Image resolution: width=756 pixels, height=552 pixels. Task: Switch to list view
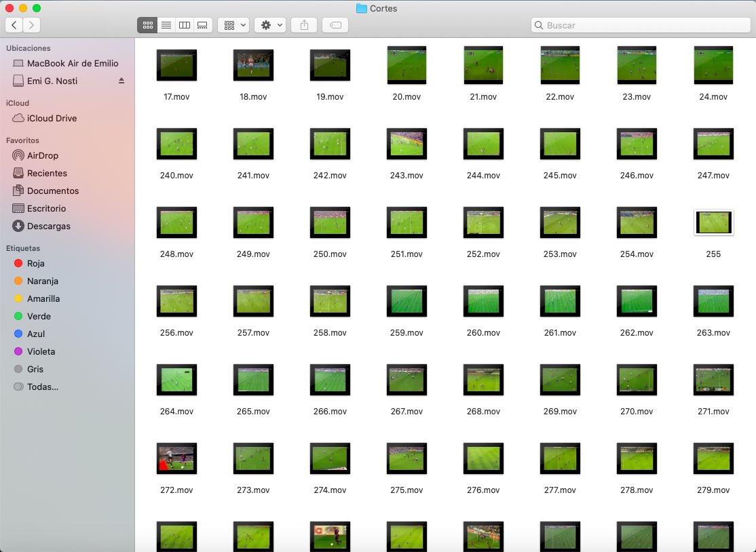click(x=166, y=25)
